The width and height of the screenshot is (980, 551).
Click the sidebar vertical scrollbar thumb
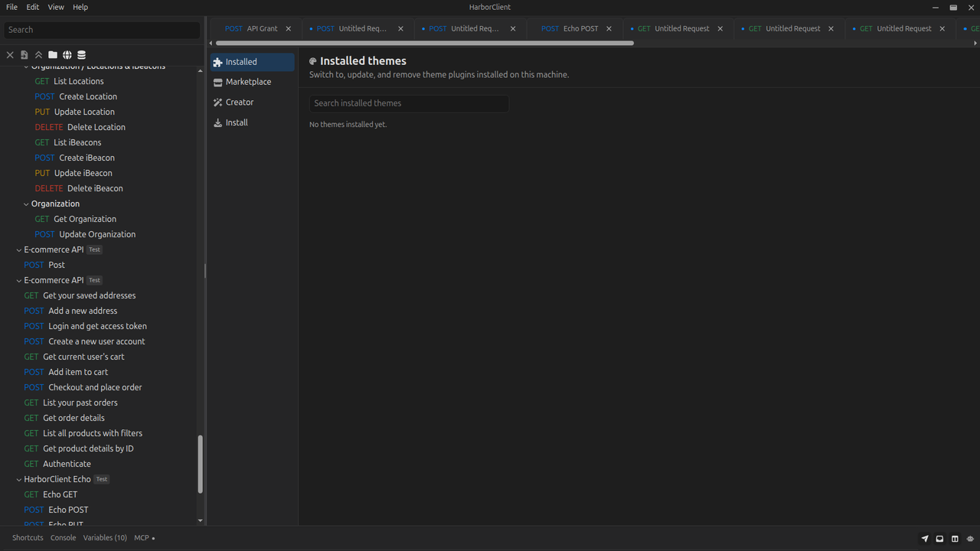point(201,465)
